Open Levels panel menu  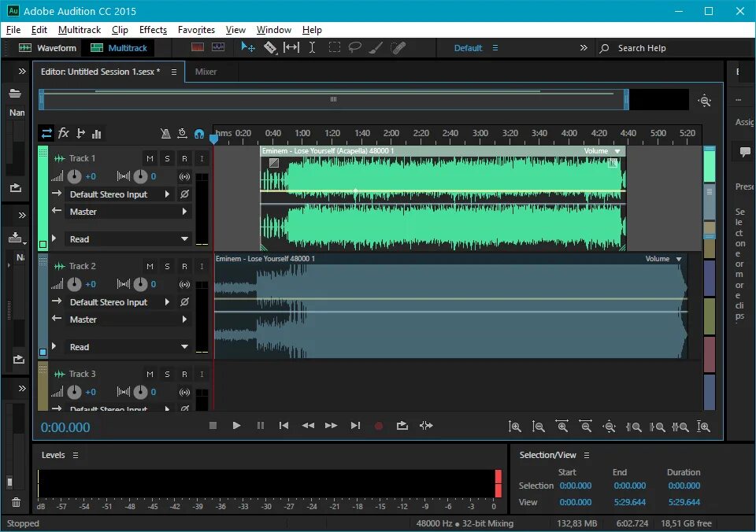click(76, 455)
